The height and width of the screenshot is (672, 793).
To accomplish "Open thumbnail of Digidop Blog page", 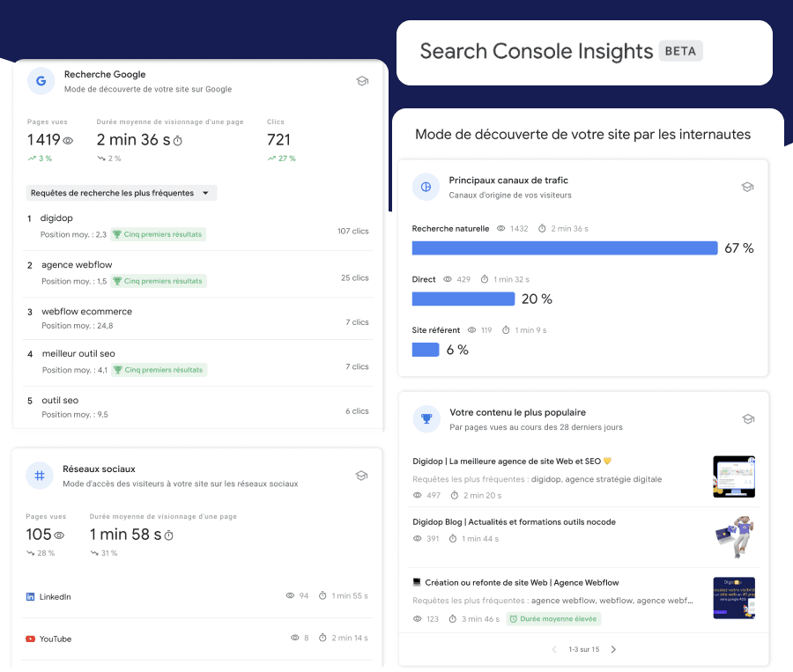I will point(735,537).
